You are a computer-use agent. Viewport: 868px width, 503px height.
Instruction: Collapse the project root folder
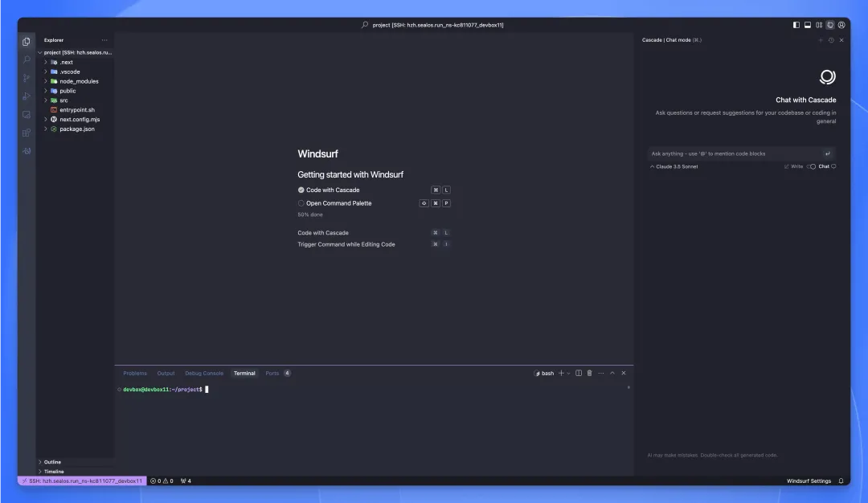click(x=40, y=52)
